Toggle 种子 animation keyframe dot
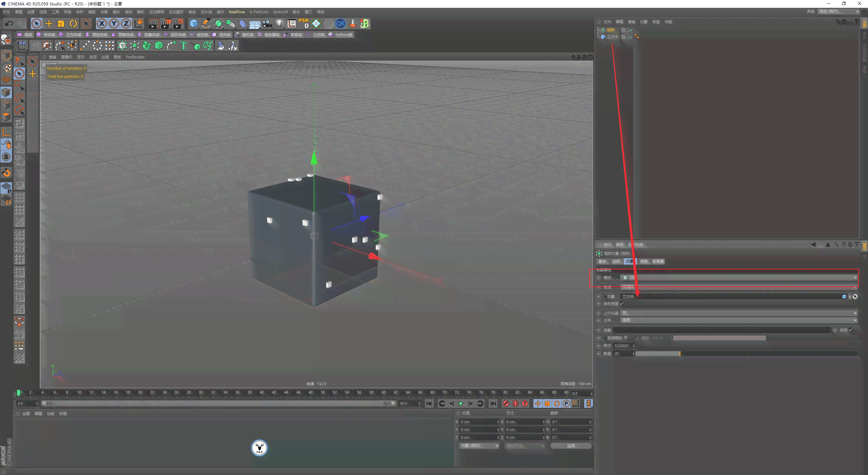868x475 pixels. 598,346
